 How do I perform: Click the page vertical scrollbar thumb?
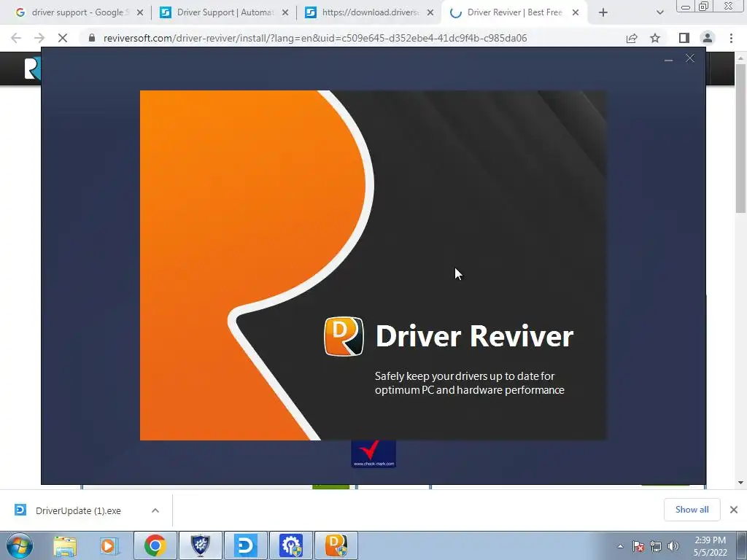coord(740,138)
